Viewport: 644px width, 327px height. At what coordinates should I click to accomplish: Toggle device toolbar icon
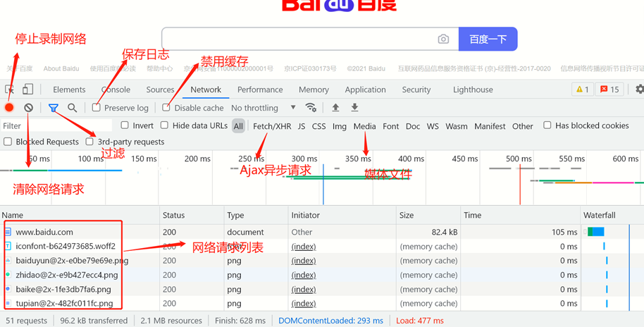27,89
